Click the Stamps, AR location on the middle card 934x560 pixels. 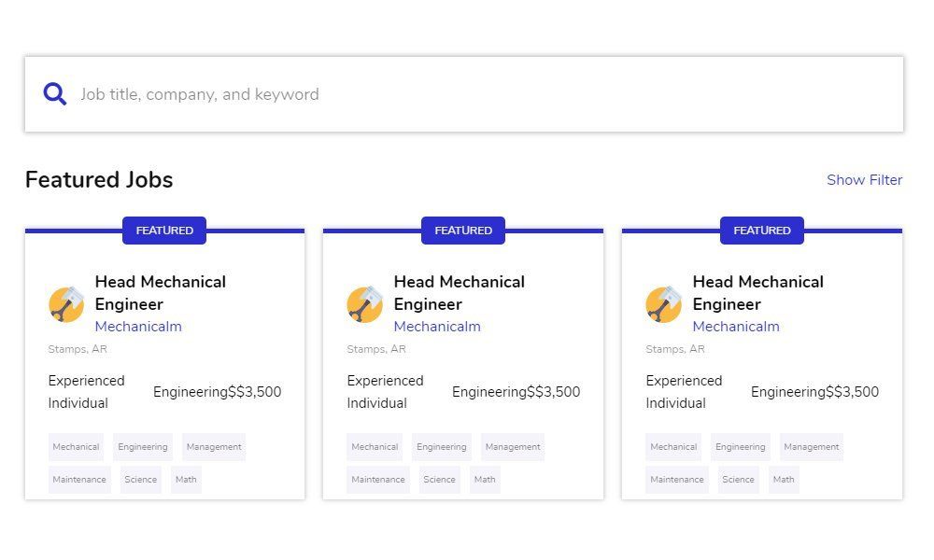coord(376,349)
